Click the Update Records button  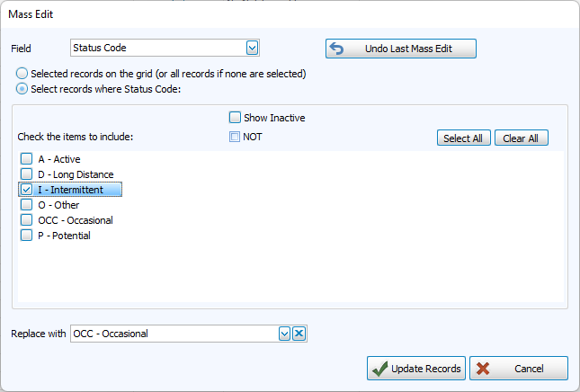(415, 369)
